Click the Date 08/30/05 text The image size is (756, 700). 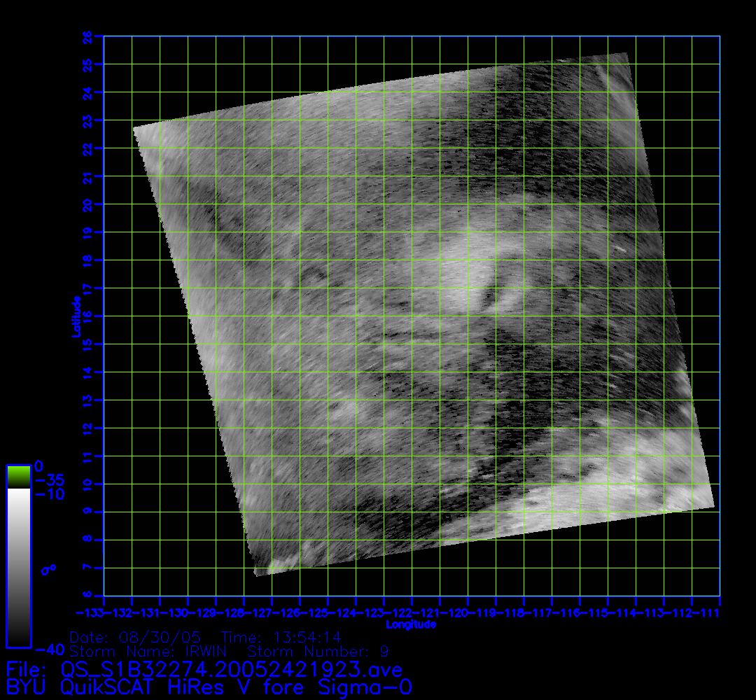[x=136, y=638]
